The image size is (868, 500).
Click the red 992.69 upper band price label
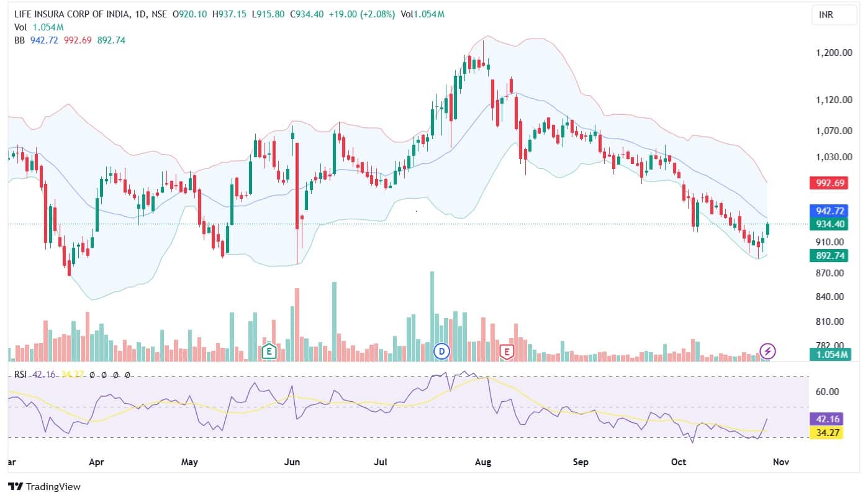829,183
